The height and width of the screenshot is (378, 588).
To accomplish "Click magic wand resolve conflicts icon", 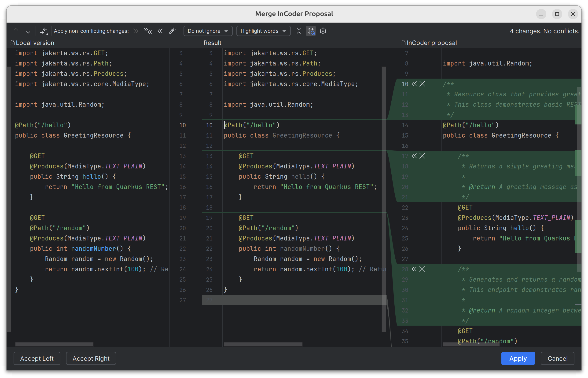I will [x=172, y=31].
